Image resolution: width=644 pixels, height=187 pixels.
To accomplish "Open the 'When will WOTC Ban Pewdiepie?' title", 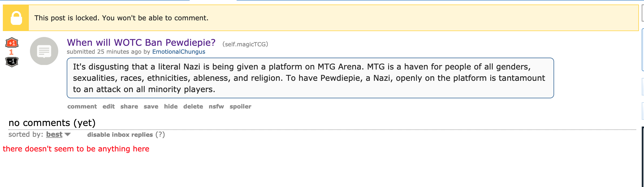I will point(141,42).
